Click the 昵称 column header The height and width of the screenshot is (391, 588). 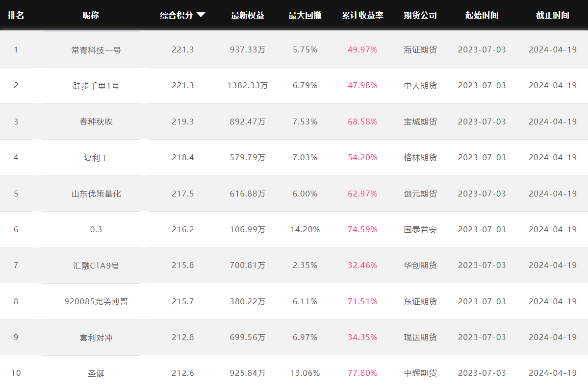91,15
